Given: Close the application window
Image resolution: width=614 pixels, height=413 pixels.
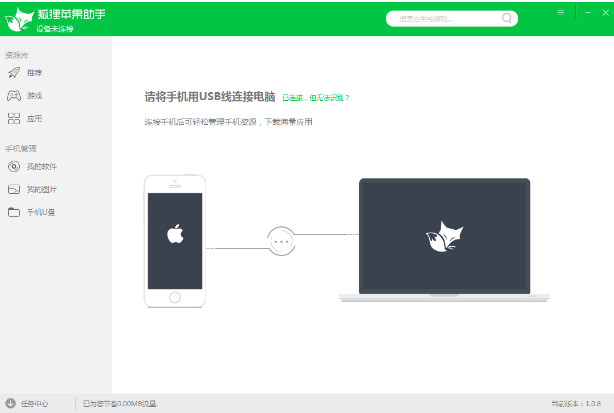Looking at the screenshot, I should (605, 13).
